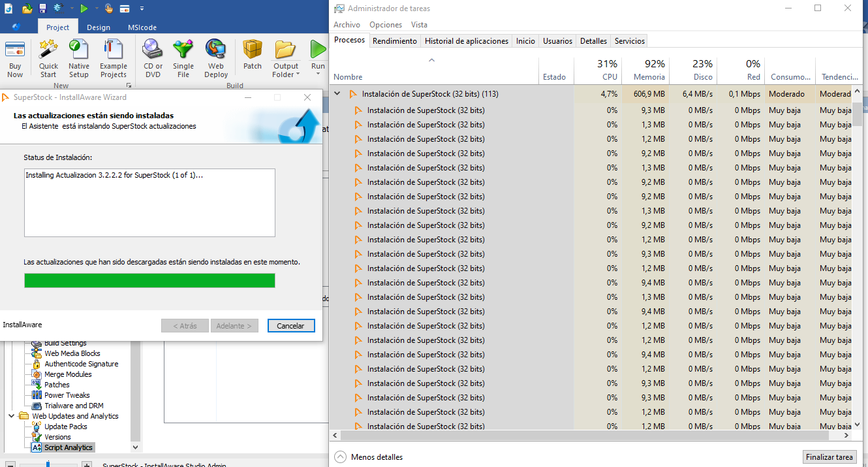This screenshot has width=868, height=467.
Task: Click the Task Manager horizontal scrollbar right arrow
Action: point(847,435)
